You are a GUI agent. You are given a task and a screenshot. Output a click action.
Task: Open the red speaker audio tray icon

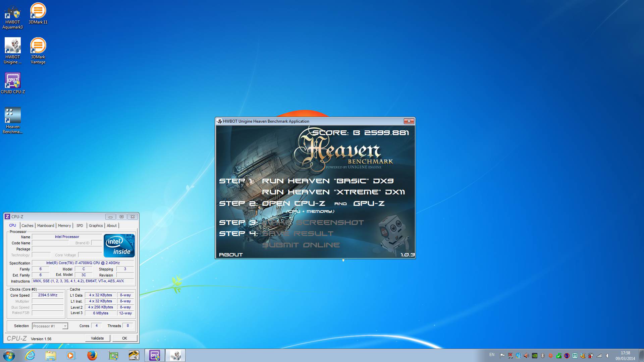526,356
